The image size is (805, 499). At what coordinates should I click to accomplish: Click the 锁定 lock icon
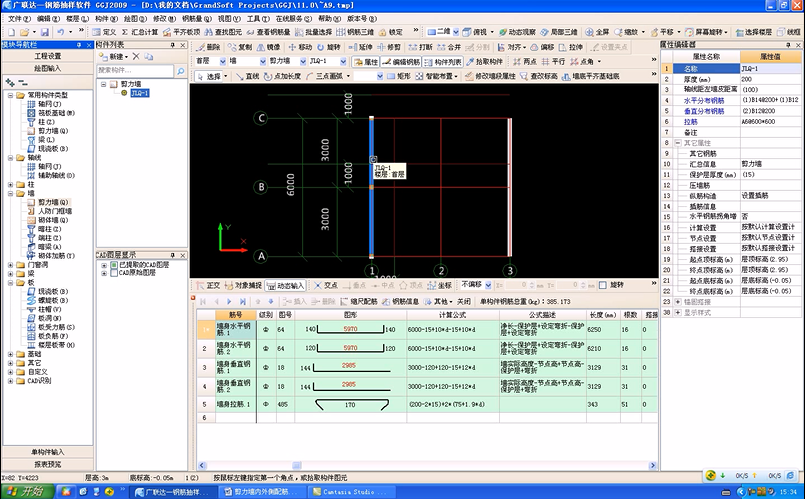[391, 32]
